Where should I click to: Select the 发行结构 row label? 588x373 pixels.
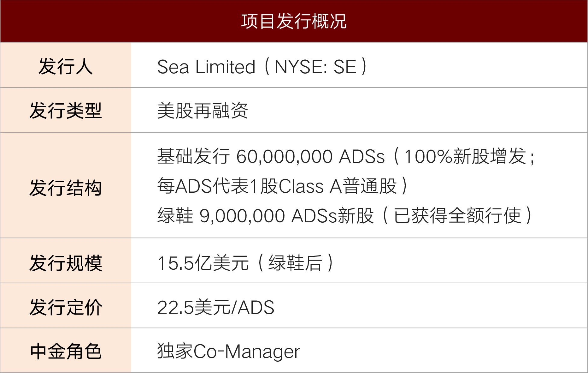point(66,188)
